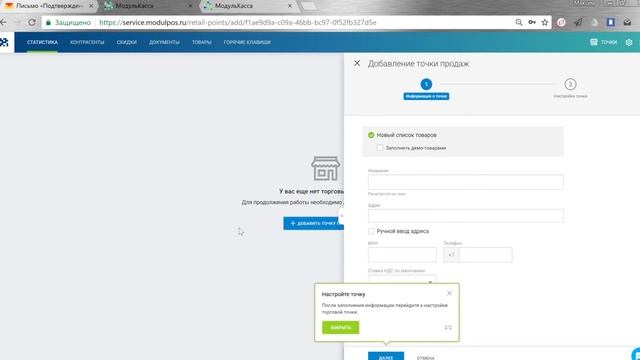Click the secure padlock Защищено indicator
The width and height of the screenshot is (640, 360).
tap(68, 22)
